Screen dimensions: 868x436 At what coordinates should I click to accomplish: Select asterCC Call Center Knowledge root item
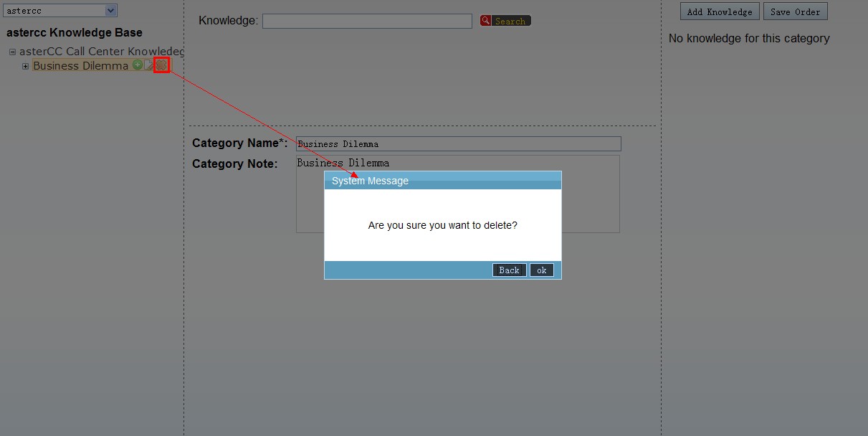pos(101,52)
